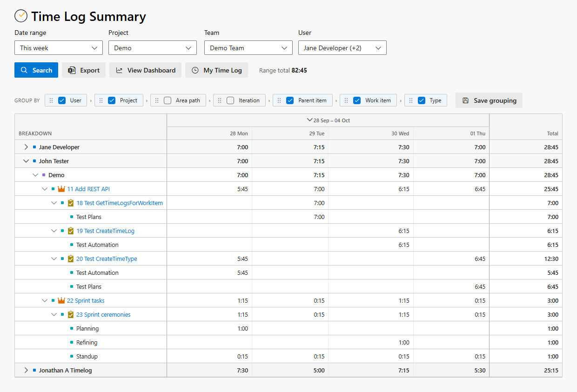The height and width of the screenshot is (392, 577).
Task: Expand the Jonathan A Timelog row
Action: click(26, 370)
